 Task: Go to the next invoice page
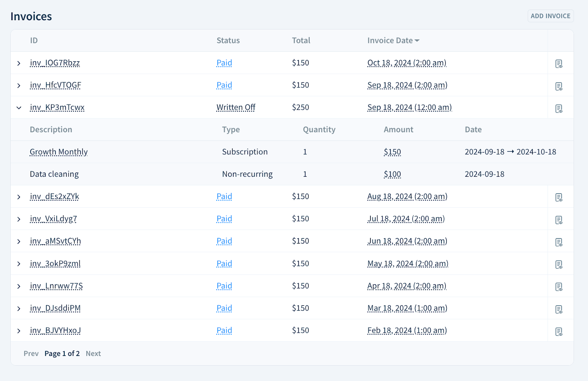93,353
